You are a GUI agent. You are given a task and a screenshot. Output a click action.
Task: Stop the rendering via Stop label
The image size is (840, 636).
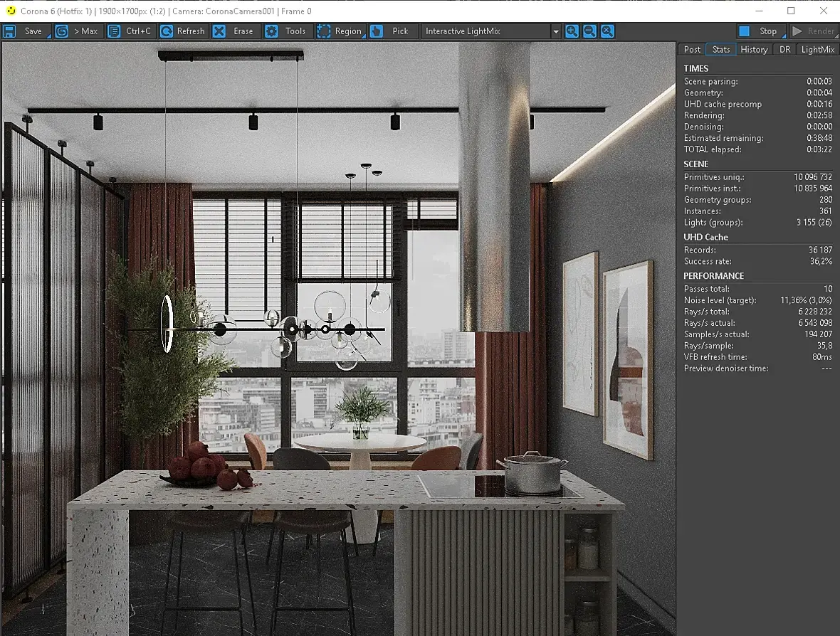point(767,31)
